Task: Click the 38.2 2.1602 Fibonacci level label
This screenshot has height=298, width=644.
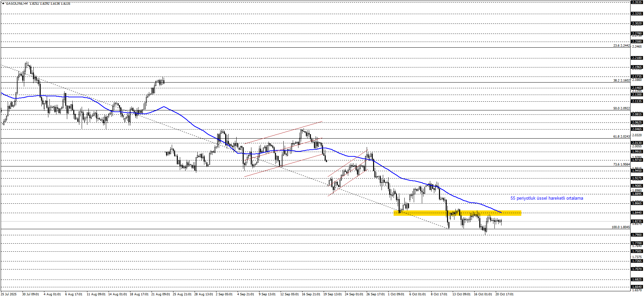Action: click(621, 81)
